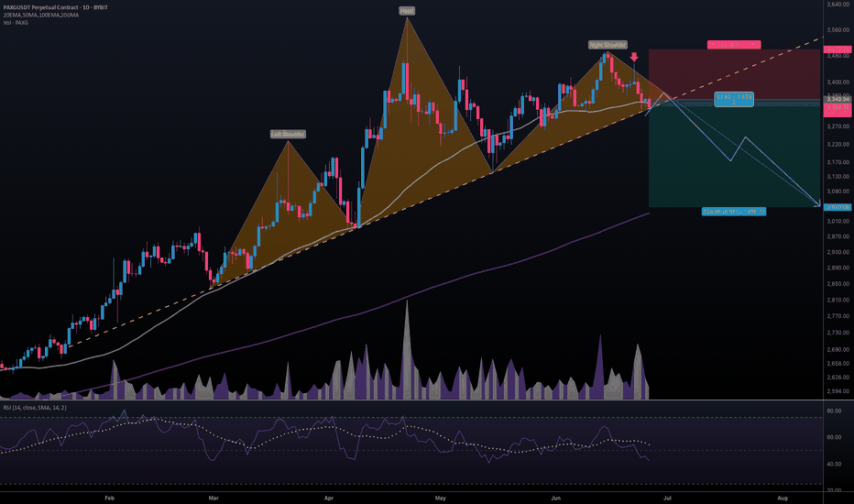The height and width of the screenshot is (504, 854).
Task: Click the Mar date label
Action: click(213, 498)
